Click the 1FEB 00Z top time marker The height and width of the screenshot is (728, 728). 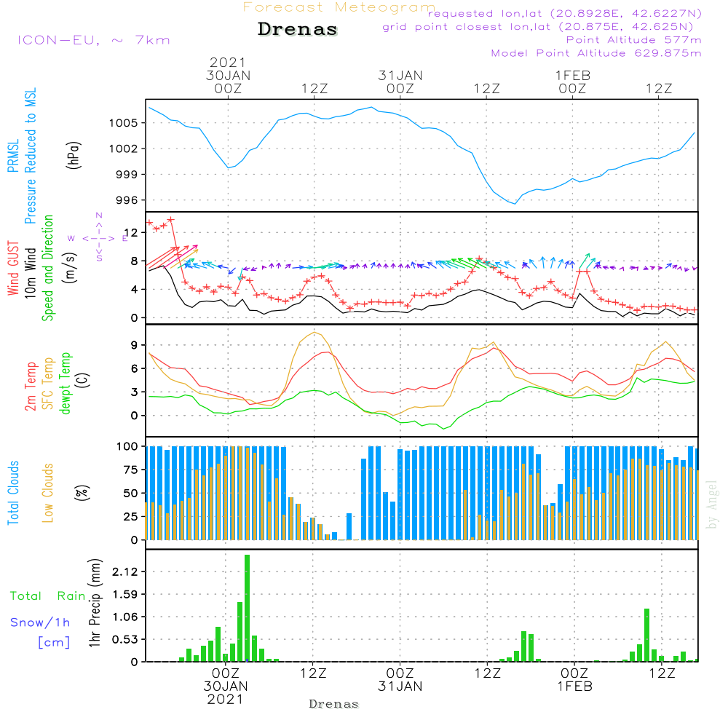pos(573,82)
